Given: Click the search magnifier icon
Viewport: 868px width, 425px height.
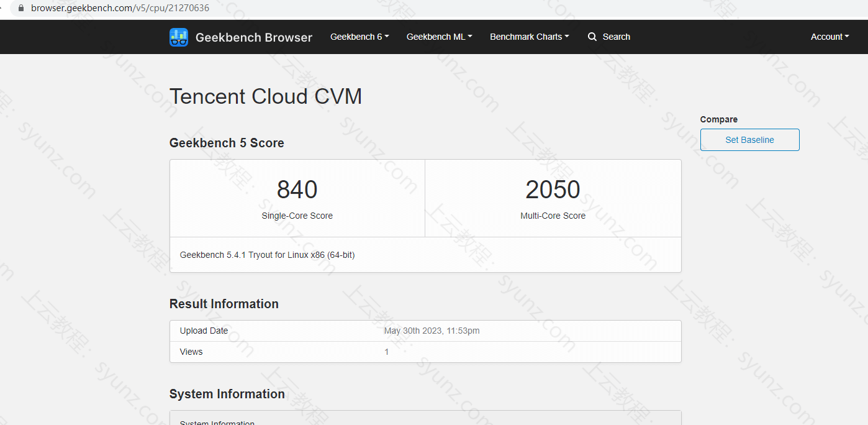Looking at the screenshot, I should tap(592, 37).
